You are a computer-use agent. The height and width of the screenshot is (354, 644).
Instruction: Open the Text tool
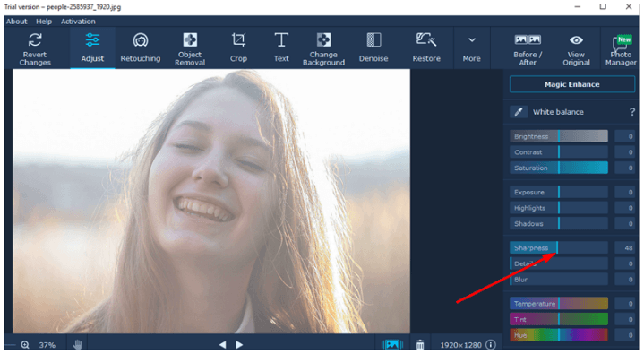coord(281,48)
